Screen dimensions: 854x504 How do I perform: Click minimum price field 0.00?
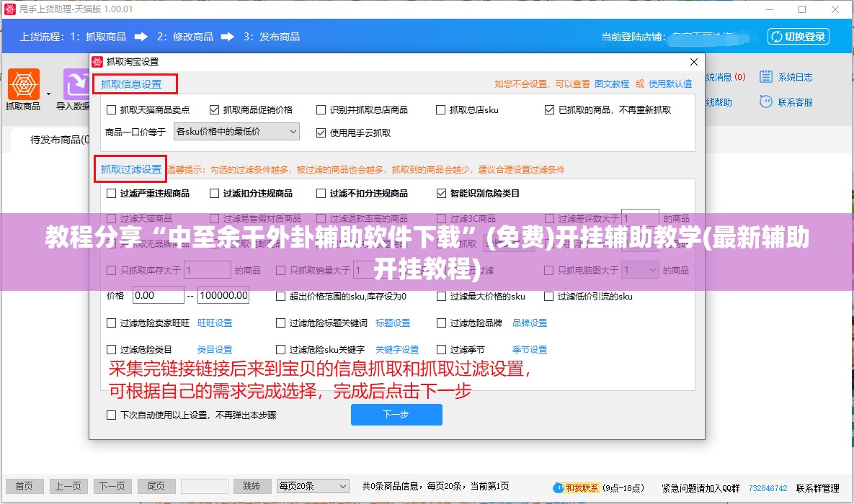click(159, 295)
